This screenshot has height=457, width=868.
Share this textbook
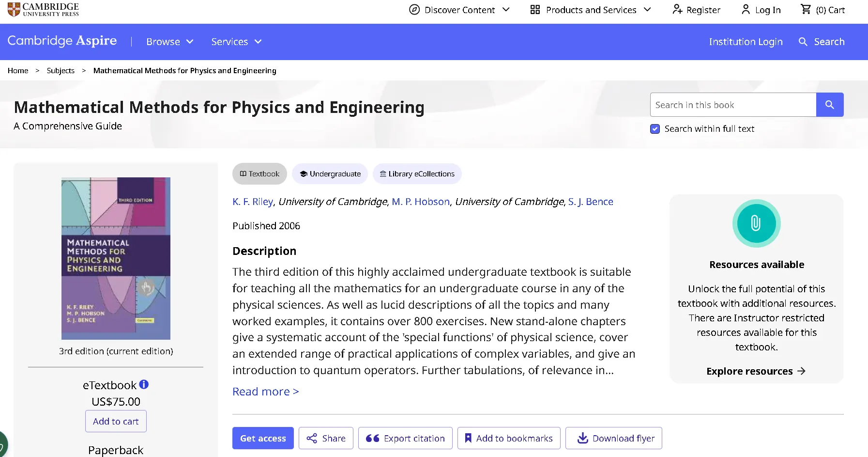(326, 438)
